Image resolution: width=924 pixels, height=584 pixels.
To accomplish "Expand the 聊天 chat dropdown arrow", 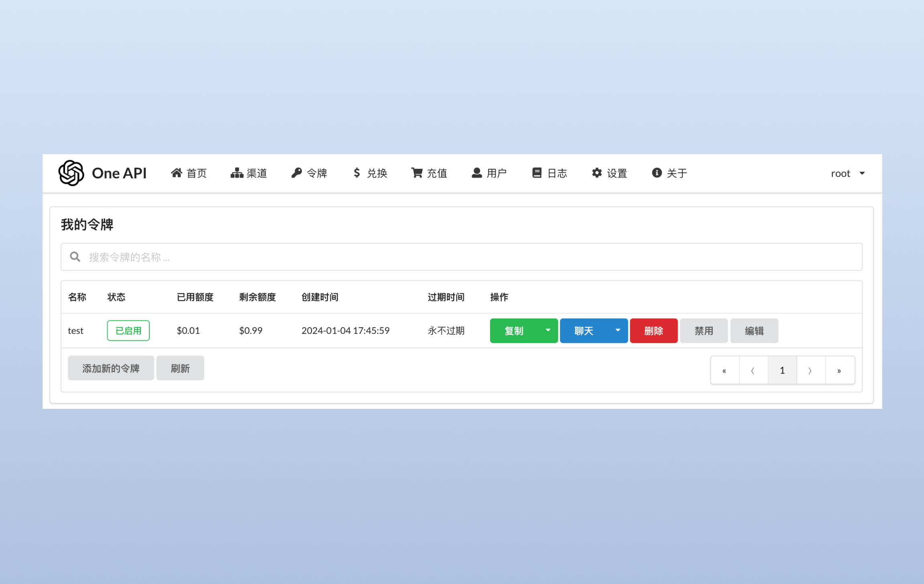I will (x=618, y=330).
